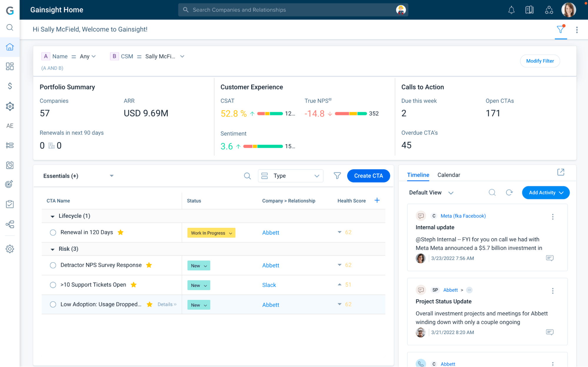Select the clipboard surveys icon in sidebar

click(x=10, y=204)
